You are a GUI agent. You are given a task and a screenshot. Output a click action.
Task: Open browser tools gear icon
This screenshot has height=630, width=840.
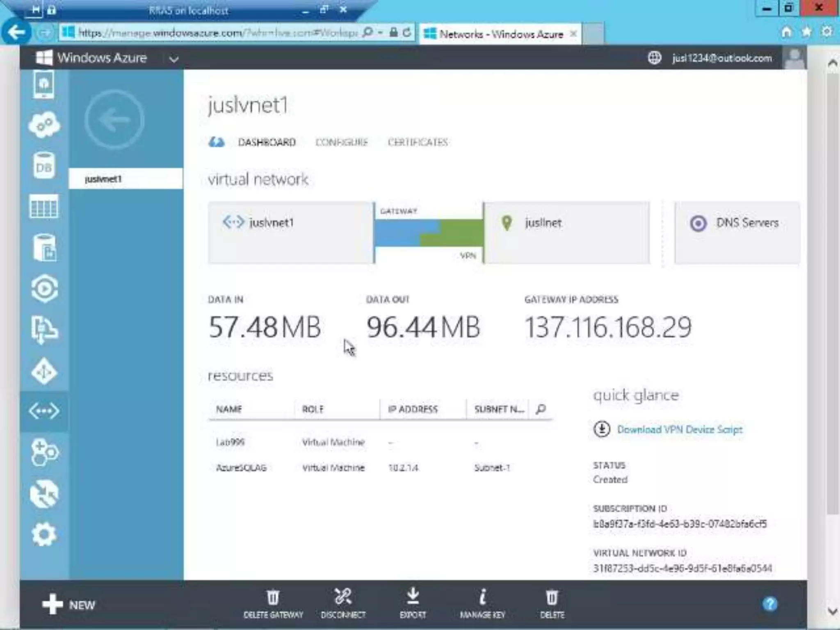[827, 32]
